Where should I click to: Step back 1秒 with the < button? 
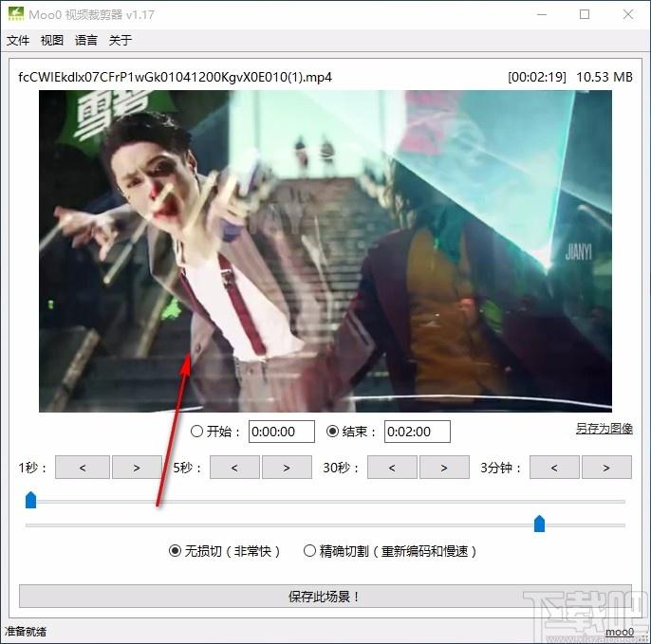[x=83, y=468]
